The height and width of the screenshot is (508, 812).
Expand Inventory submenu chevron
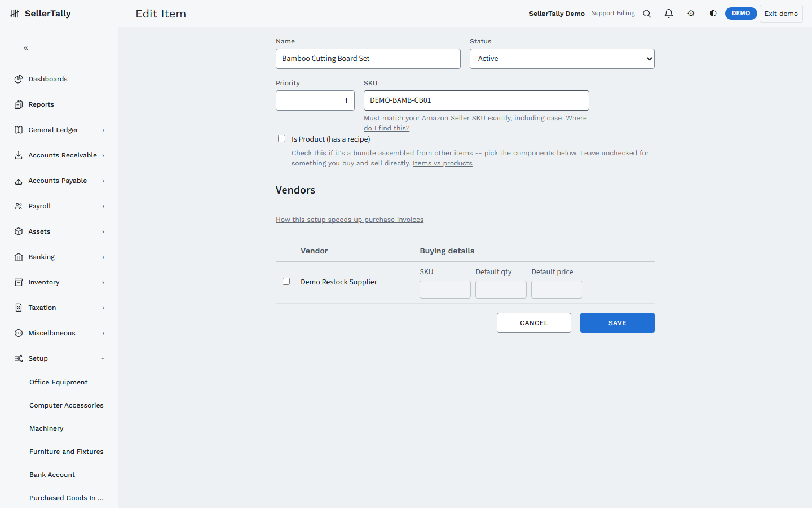[x=103, y=283]
